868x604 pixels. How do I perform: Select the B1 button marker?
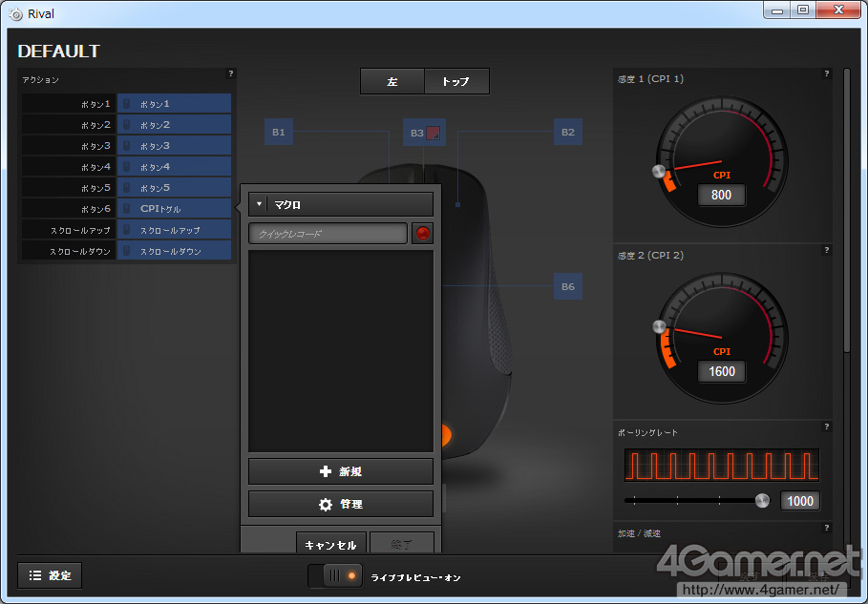[279, 133]
